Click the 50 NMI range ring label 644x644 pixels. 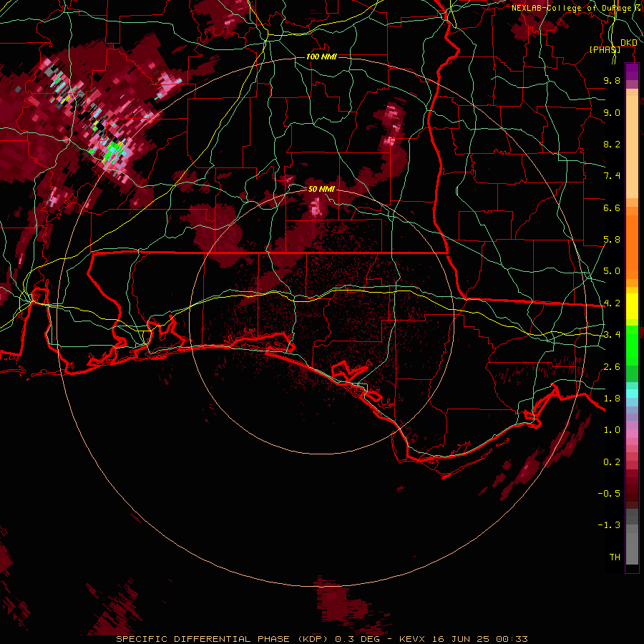321,189
